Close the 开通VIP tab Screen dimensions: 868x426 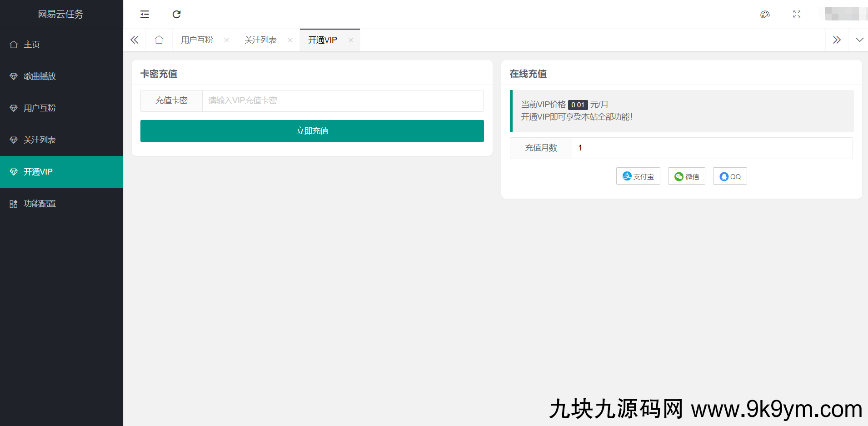(351, 40)
